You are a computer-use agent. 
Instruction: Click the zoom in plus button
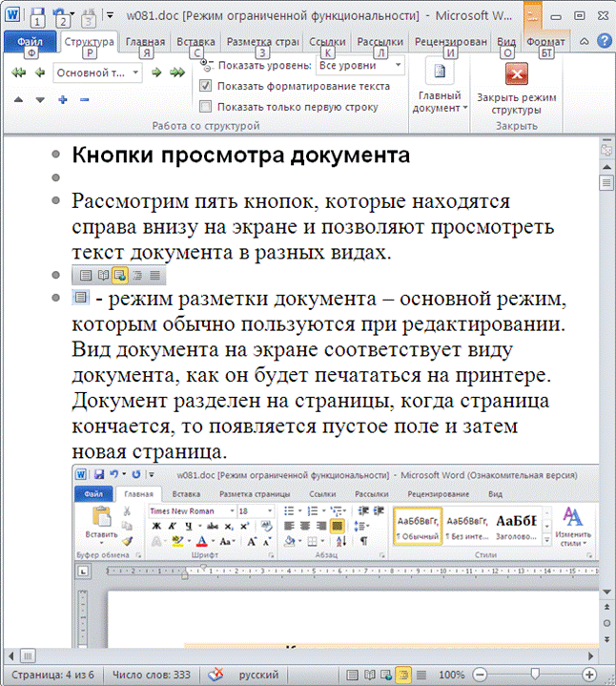click(589, 675)
